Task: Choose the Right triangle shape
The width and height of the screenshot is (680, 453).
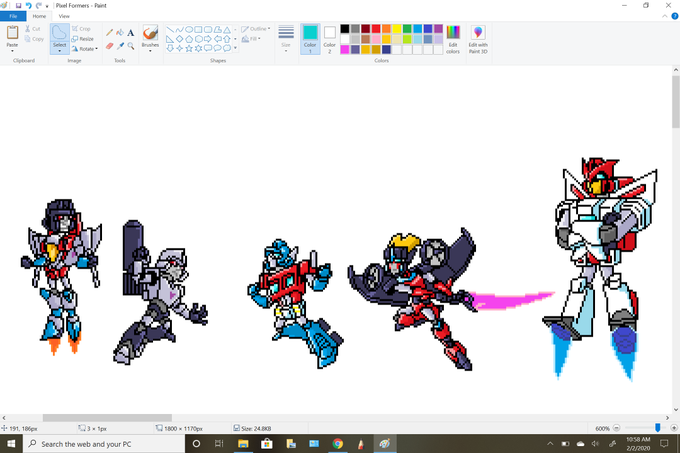Action: point(170,39)
